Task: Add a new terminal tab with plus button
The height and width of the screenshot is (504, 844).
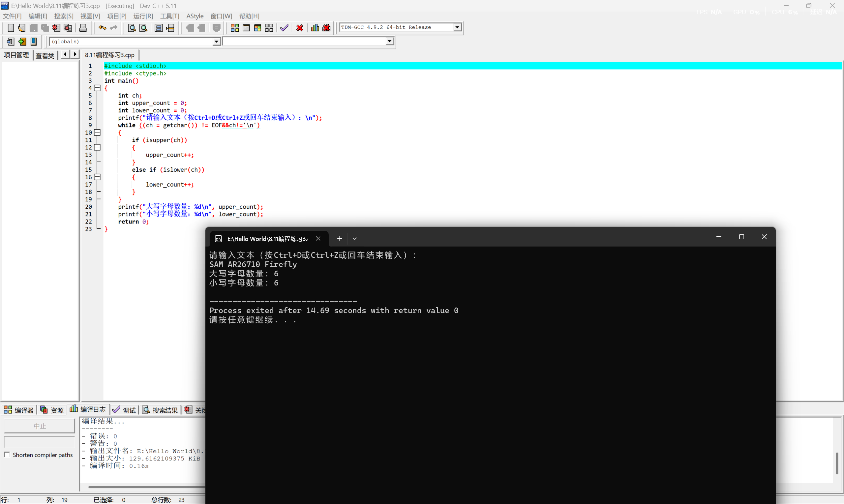Action: [339, 239]
